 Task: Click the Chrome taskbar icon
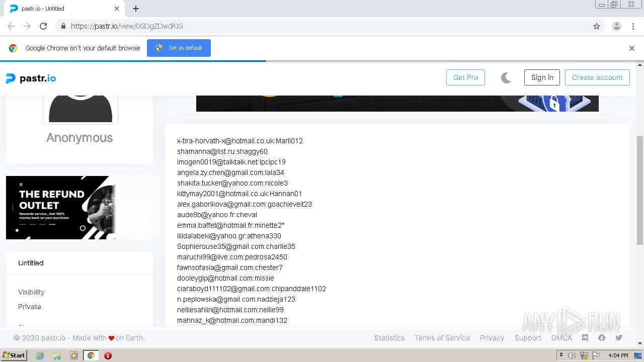pos(91,355)
